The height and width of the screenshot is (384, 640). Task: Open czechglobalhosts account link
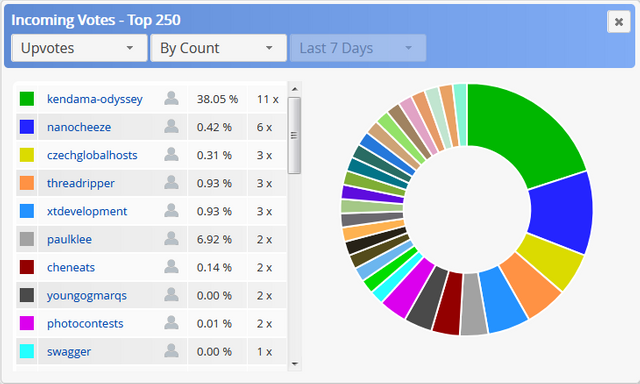point(92,155)
